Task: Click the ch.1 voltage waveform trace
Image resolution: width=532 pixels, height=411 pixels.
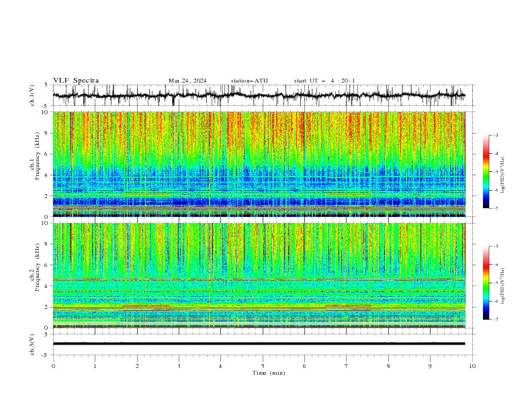Action: point(259,95)
